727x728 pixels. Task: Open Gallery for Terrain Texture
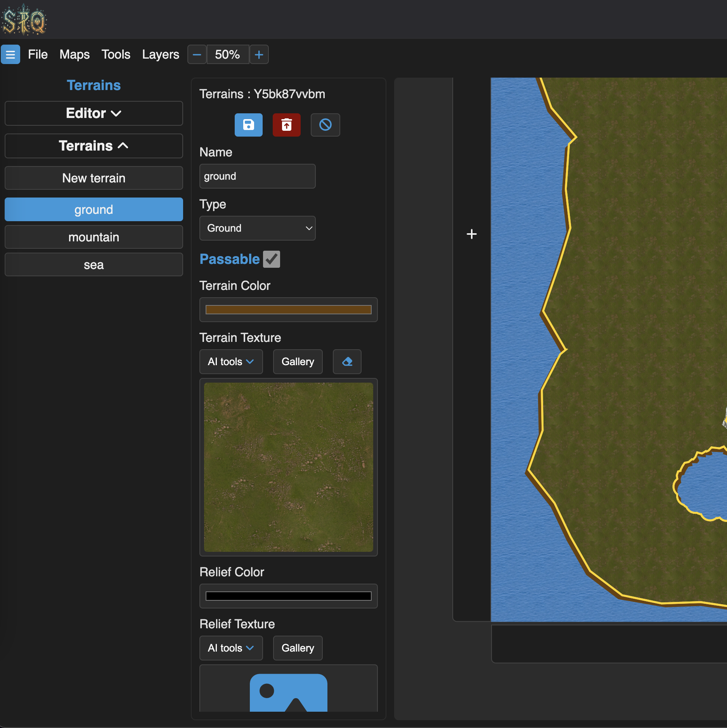[x=298, y=362]
